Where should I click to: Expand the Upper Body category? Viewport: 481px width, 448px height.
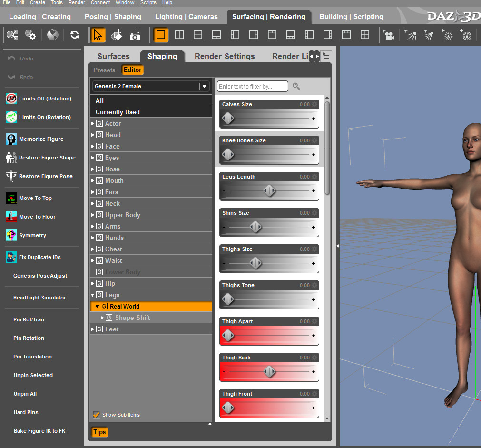click(x=93, y=215)
